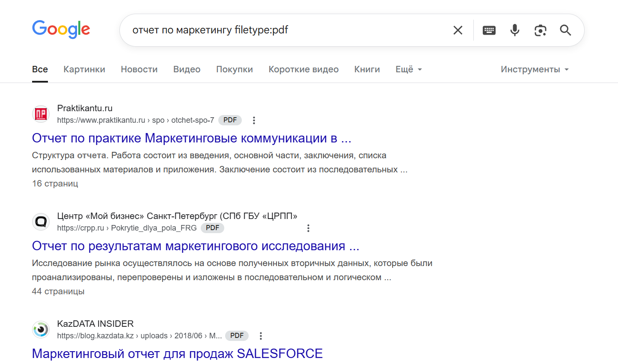Click the search magnifier icon
The height and width of the screenshot is (364, 618).
(565, 30)
